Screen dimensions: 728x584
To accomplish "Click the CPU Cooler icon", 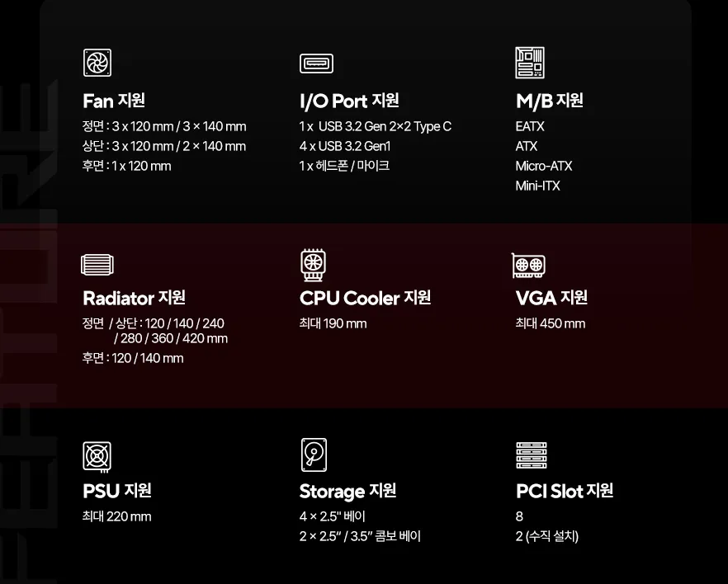I will 314,264.
